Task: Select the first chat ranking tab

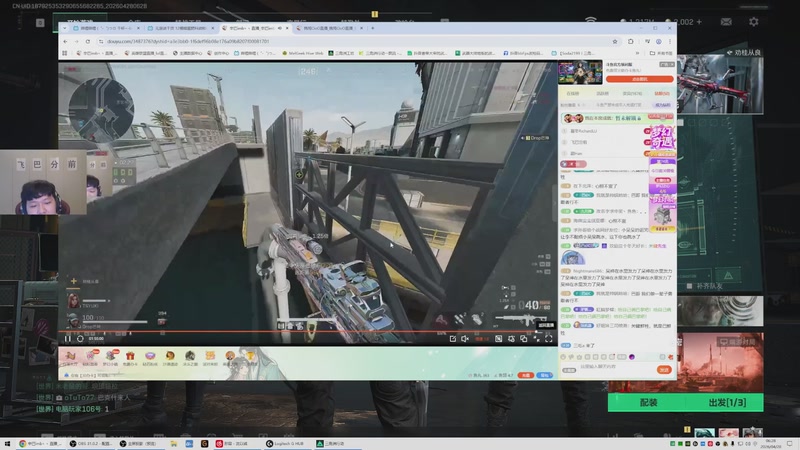Action: tap(573, 94)
